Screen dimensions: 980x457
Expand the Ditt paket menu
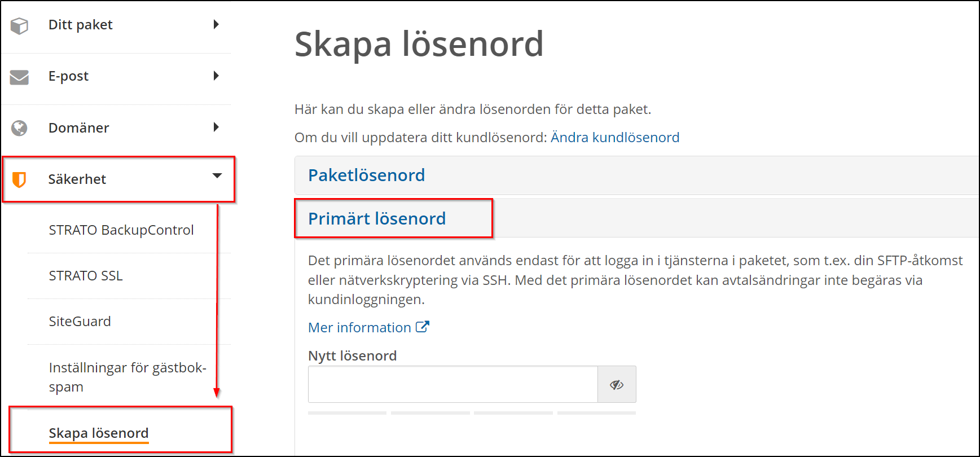pyautogui.click(x=217, y=25)
